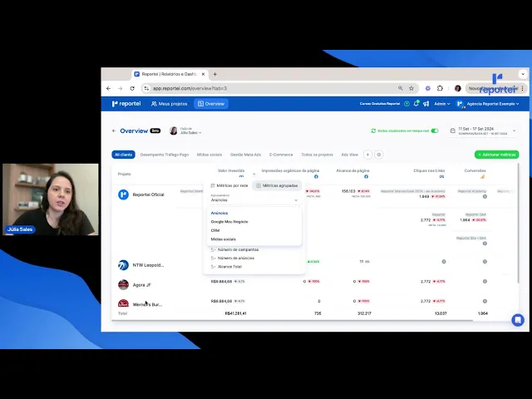The height and width of the screenshot is (399, 532).
Task: Open the Gestão Meta Ads tab
Action: coord(246,155)
